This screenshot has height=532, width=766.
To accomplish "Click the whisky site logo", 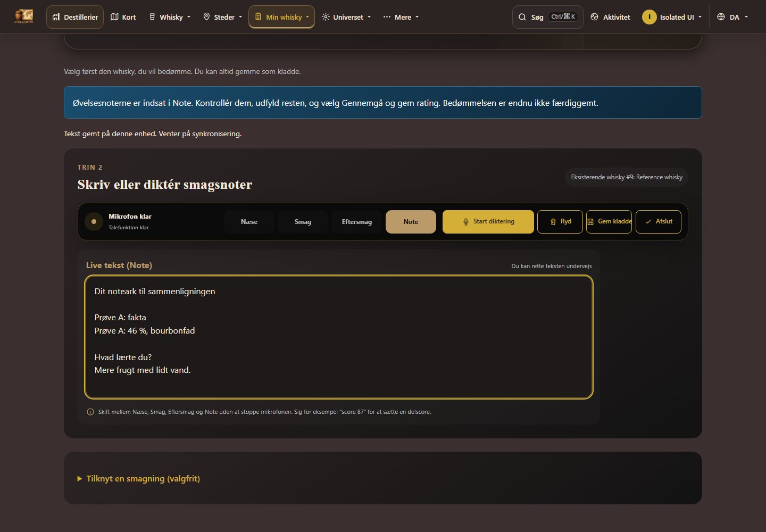I will (x=24, y=16).
